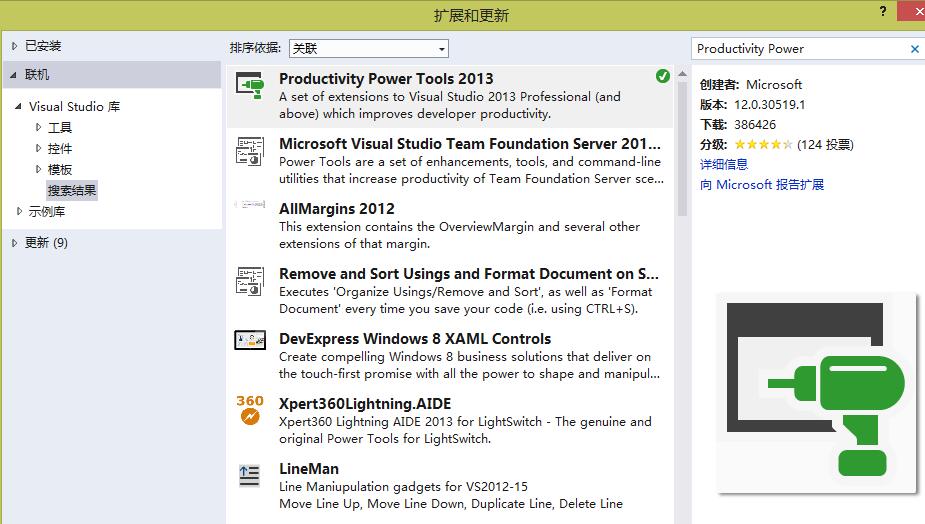Click the large drill preview image

click(x=817, y=392)
